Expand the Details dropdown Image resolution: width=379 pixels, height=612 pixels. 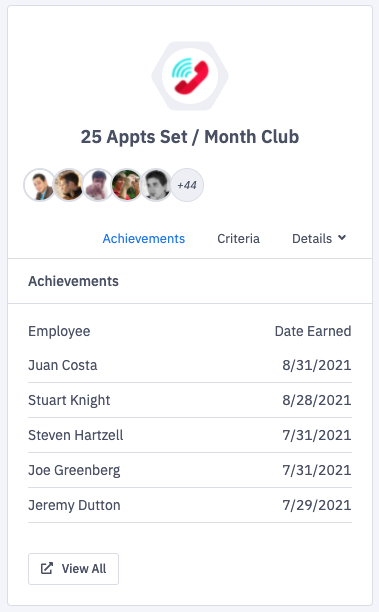pos(319,238)
